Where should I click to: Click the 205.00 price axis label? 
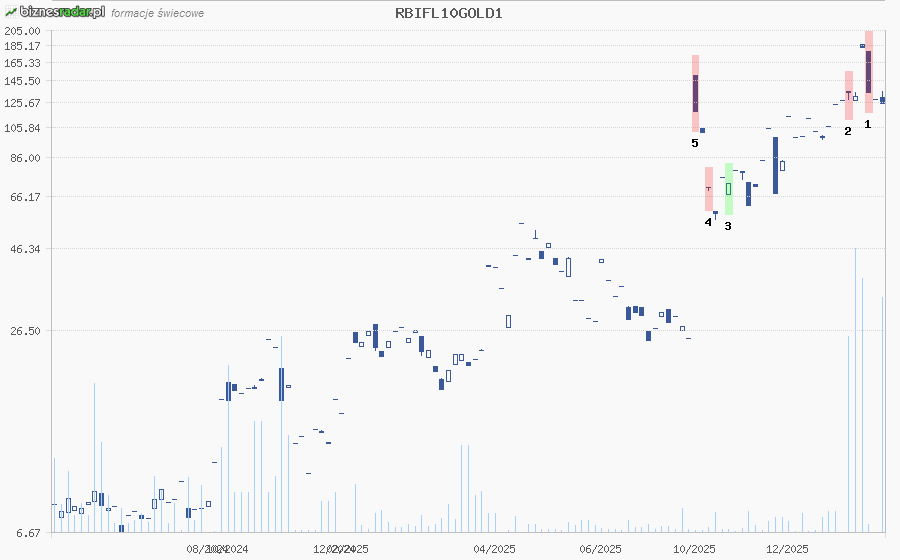[22, 31]
